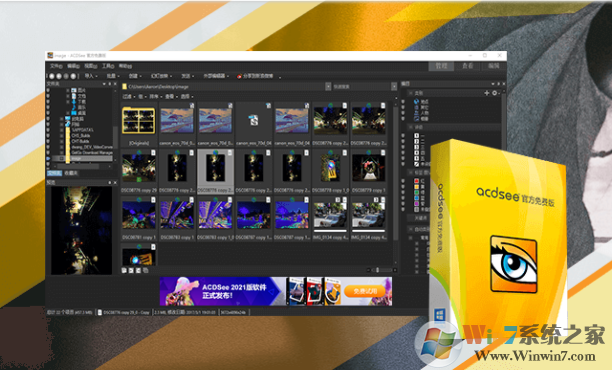Click the first round navigation button in toolbar

[52, 76]
